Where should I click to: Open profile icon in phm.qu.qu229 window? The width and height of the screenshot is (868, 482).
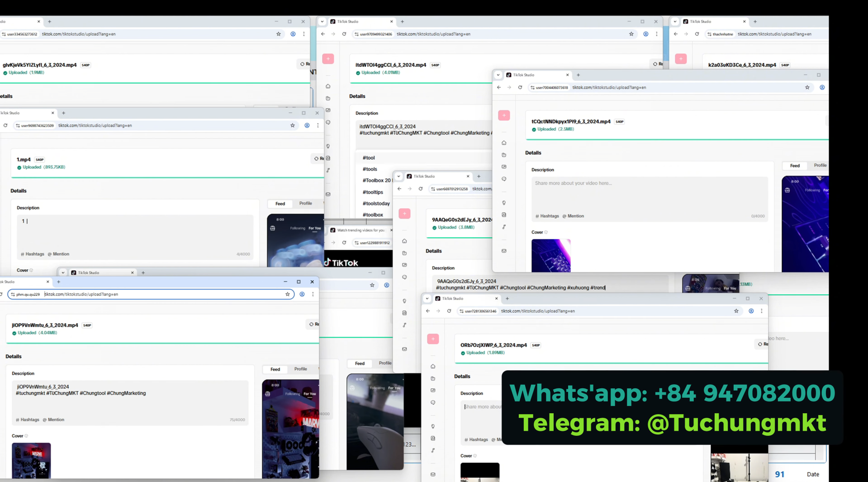(302, 294)
